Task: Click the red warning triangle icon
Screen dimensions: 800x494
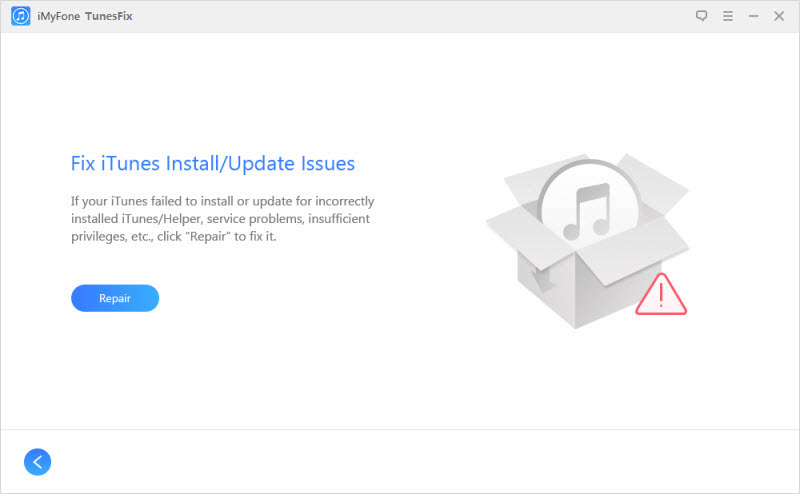Action: (x=661, y=293)
